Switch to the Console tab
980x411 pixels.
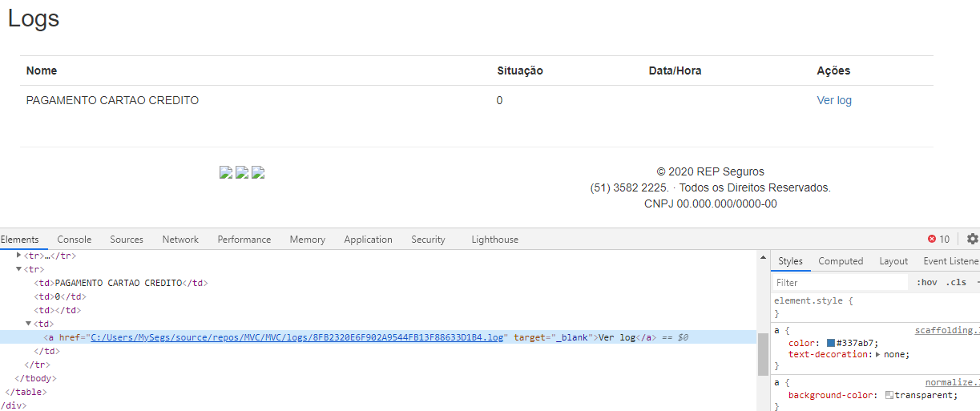75,240
